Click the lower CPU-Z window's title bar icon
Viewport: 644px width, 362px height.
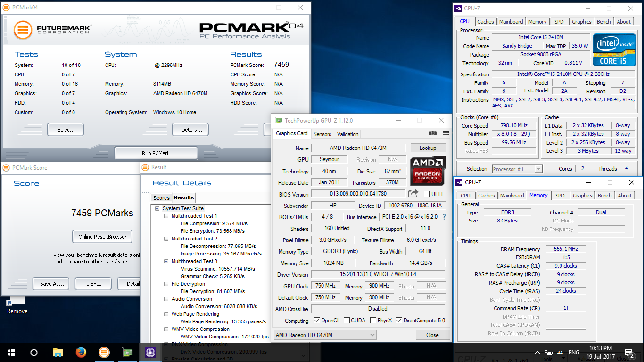(x=458, y=182)
